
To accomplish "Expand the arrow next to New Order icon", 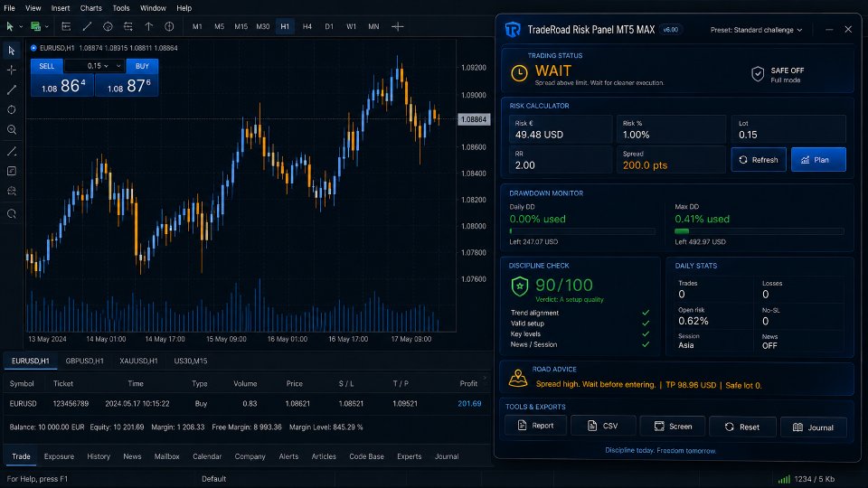I will coord(46,26).
